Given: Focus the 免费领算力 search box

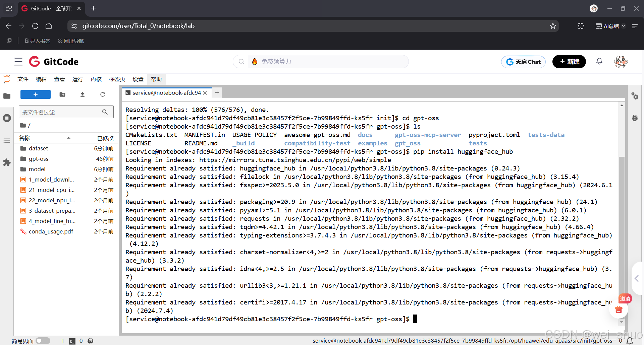Looking at the screenshot, I should pos(321,62).
